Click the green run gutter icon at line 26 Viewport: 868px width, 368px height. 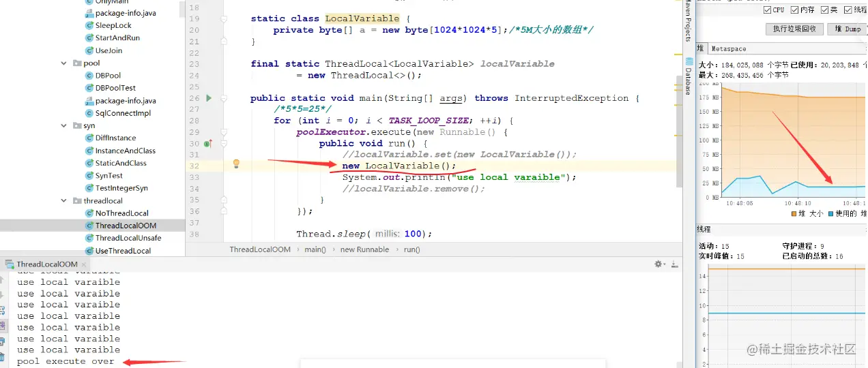209,98
